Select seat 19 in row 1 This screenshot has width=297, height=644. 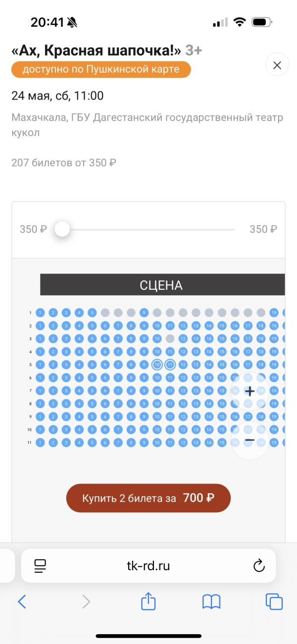(x=274, y=313)
